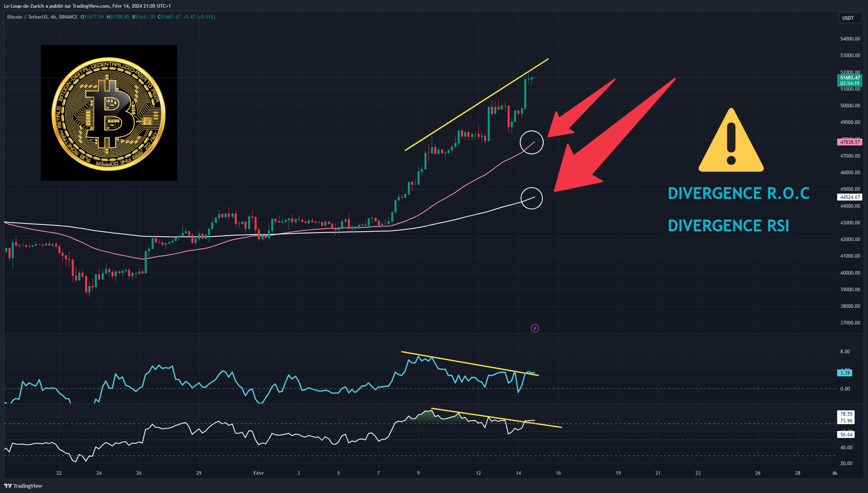Click the 14 date label on time axis
This screenshot has height=493, width=868.
(519, 473)
